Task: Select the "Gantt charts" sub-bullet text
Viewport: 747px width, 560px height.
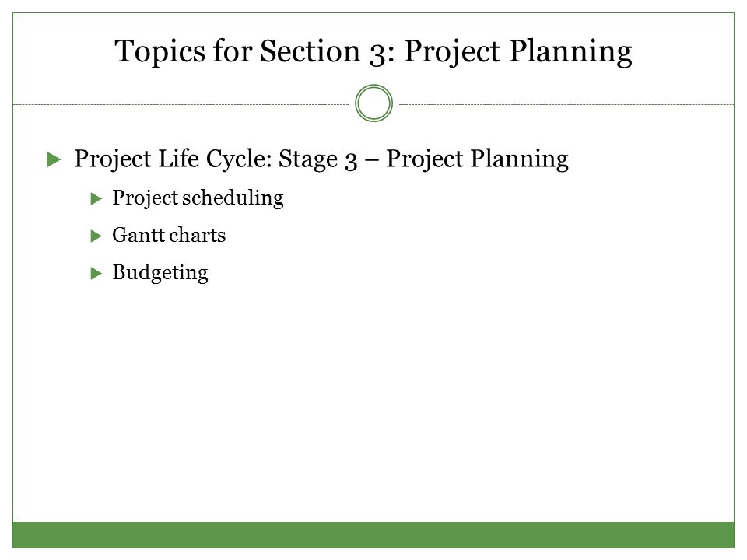Action: click(169, 235)
